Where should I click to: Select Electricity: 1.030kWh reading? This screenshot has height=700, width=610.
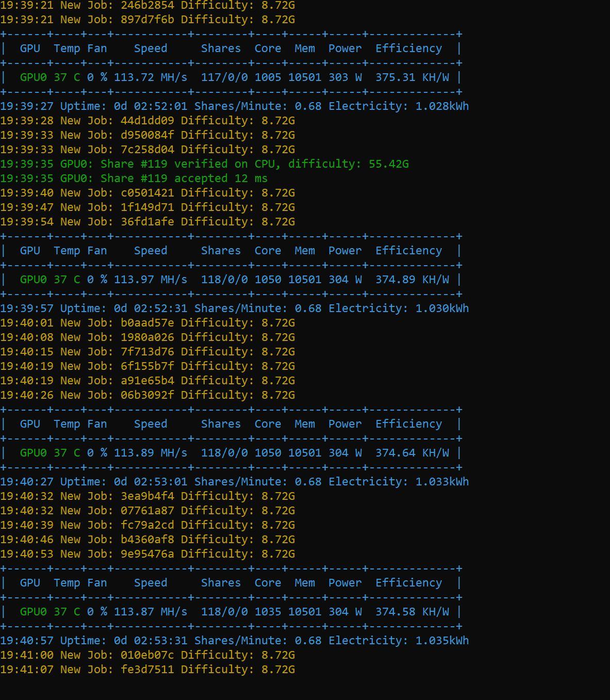pos(399,308)
